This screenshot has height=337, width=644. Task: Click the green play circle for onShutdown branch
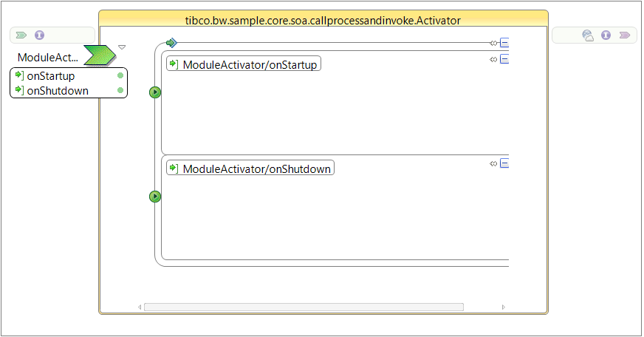pyautogui.click(x=155, y=197)
